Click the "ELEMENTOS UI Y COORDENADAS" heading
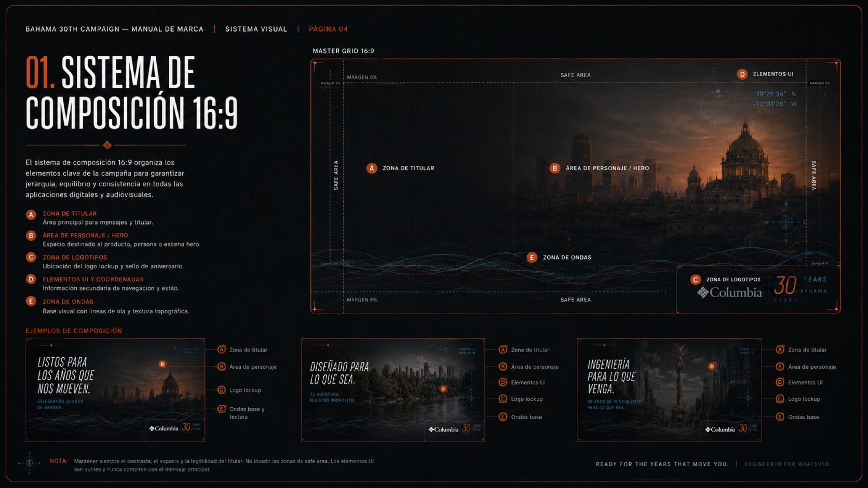 click(x=93, y=279)
